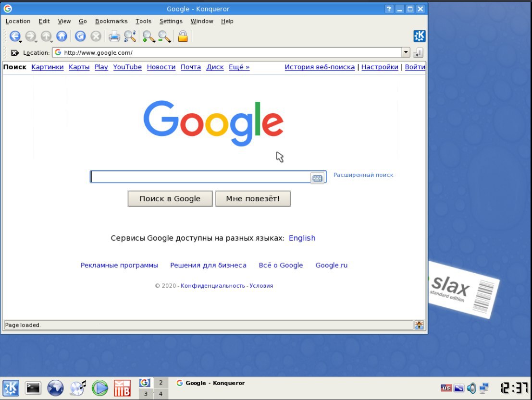Open the K3b burning app icon
Viewport: 532px width, 400px height.
coord(122,388)
